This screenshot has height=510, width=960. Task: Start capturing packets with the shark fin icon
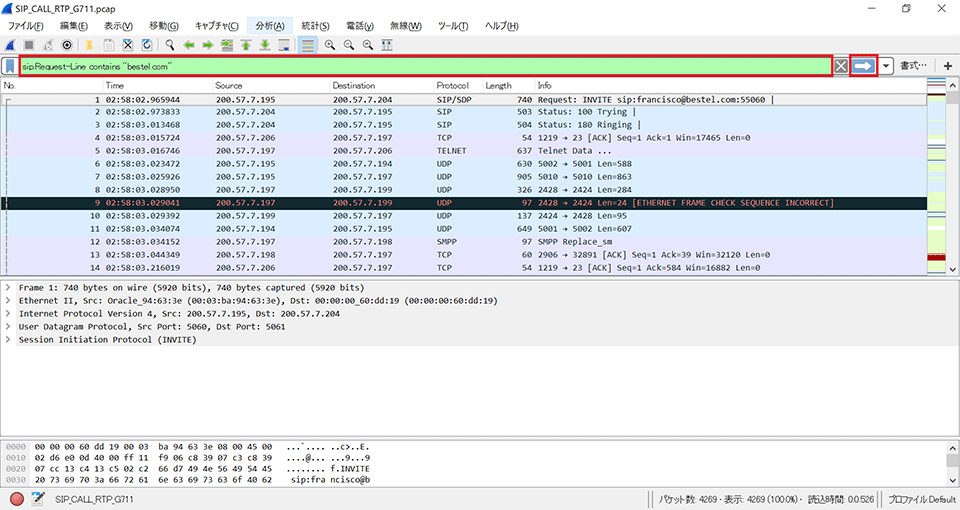pyautogui.click(x=10, y=45)
